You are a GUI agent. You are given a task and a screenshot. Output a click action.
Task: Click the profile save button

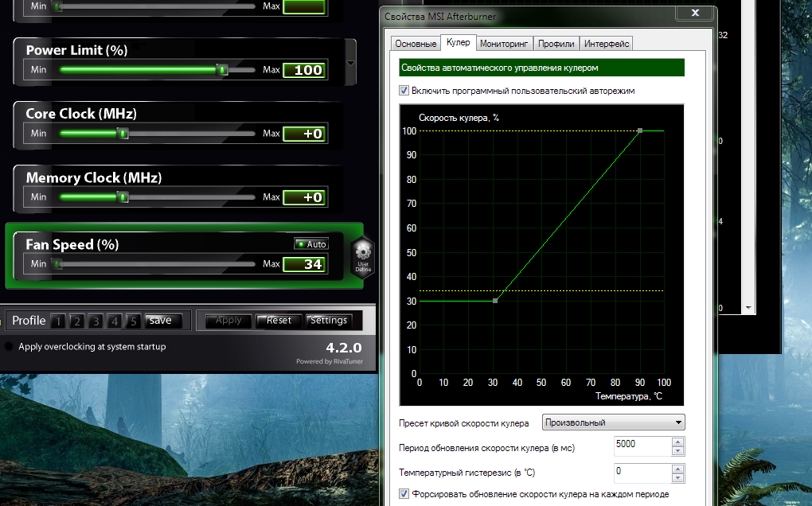163,321
